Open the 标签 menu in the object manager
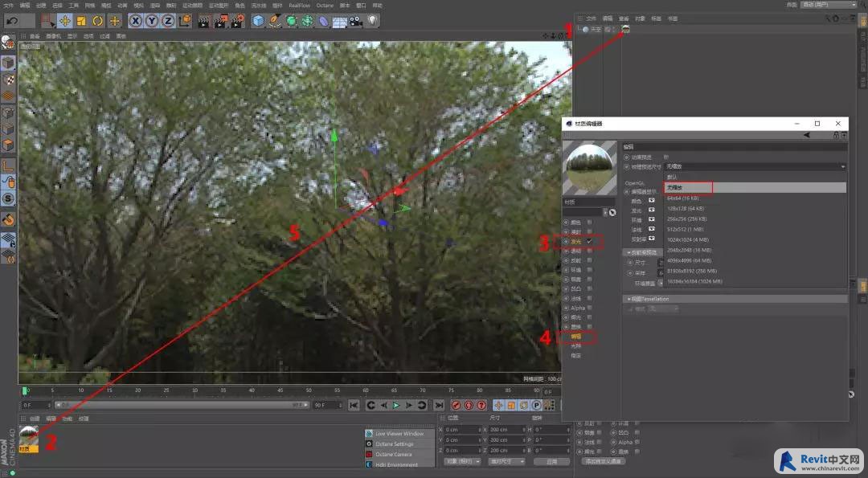 pyautogui.click(x=656, y=18)
